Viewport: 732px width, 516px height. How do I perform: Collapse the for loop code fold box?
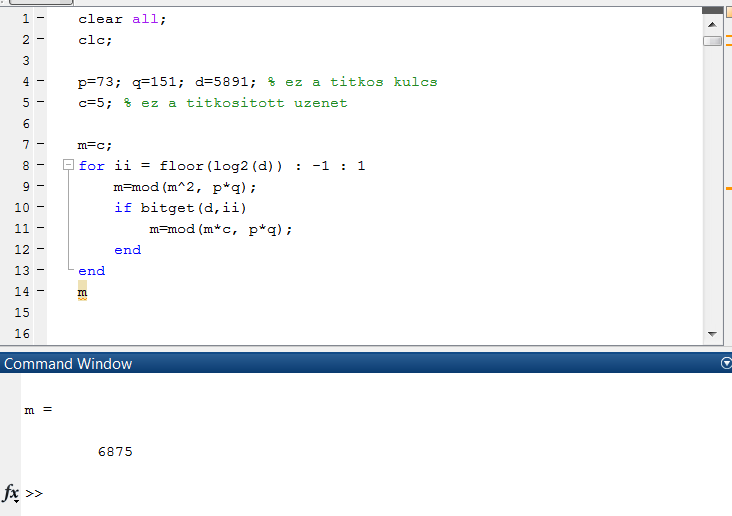(69, 165)
